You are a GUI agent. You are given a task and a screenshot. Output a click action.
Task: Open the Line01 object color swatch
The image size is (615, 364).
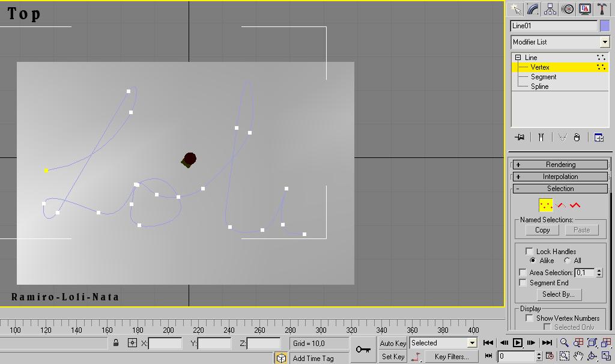point(605,26)
